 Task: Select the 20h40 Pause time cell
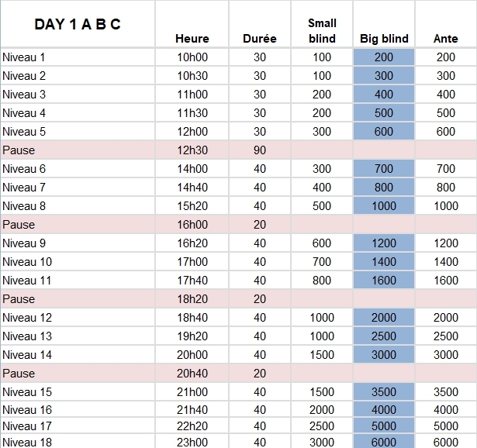tap(192, 374)
